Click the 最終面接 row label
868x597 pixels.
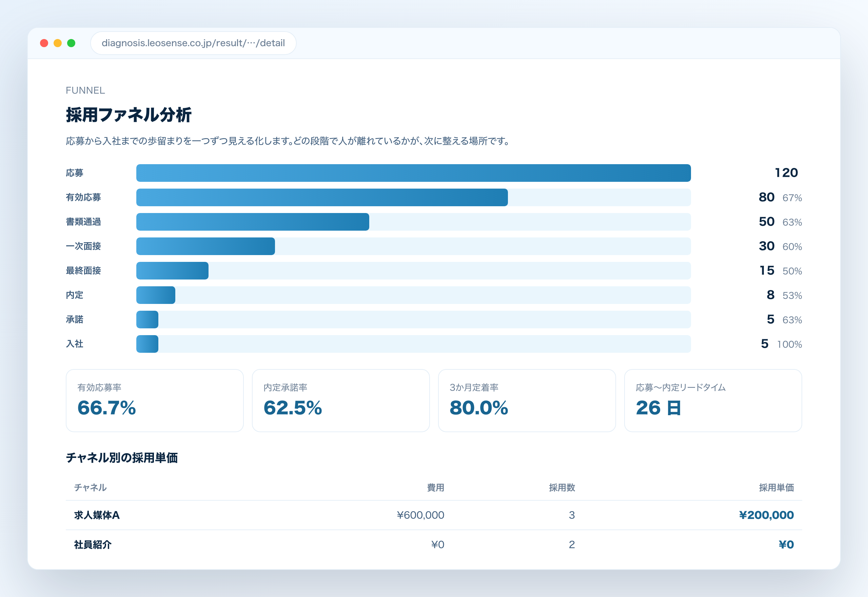(x=83, y=270)
